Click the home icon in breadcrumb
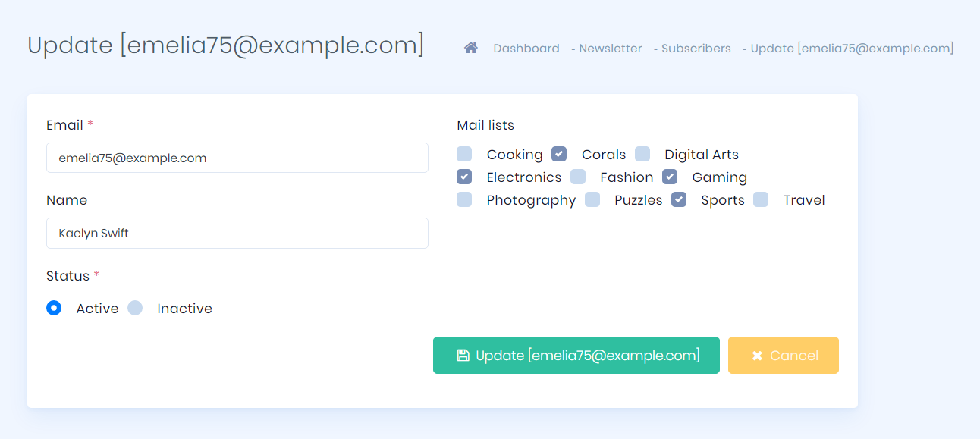Viewport: 980px width, 439px height. [x=471, y=48]
